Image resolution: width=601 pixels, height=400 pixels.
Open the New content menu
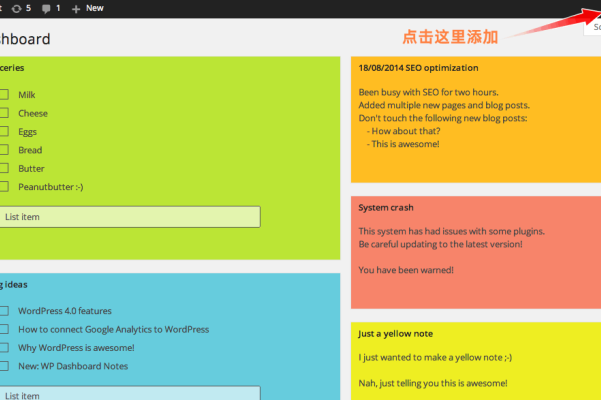click(x=88, y=8)
